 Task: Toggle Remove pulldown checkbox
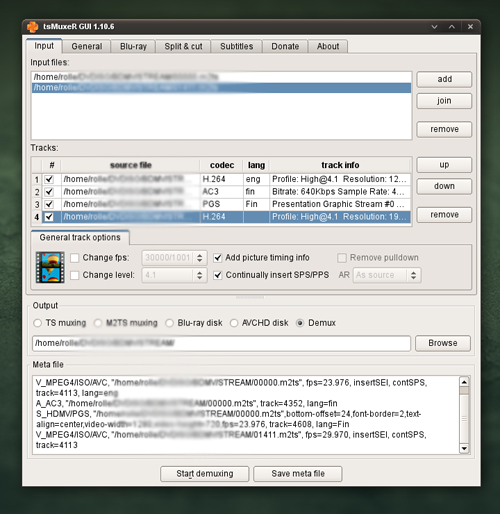[x=342, y=258]
